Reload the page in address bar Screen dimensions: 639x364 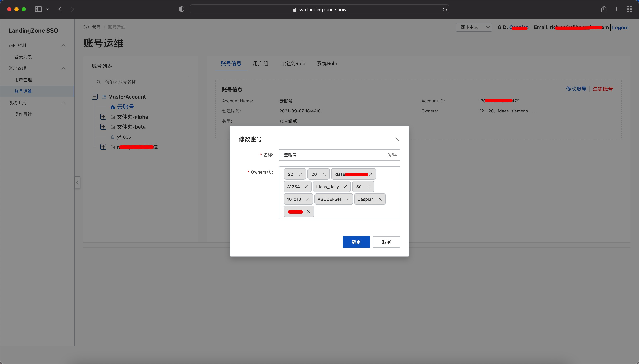coord(445,9)
